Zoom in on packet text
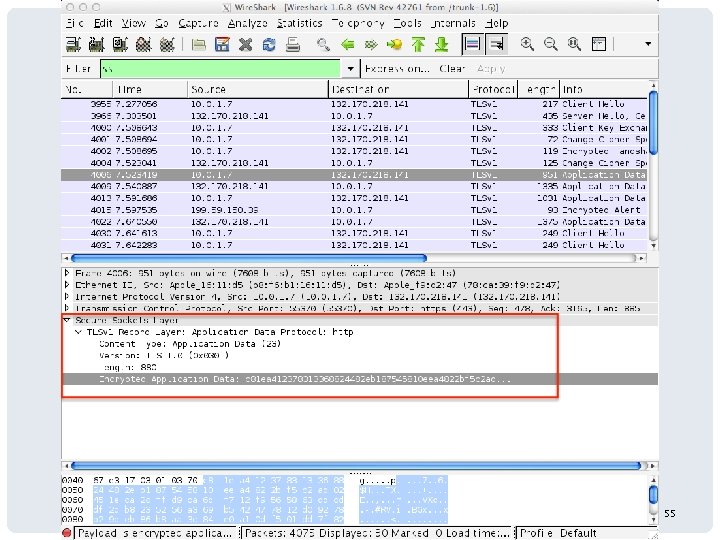 click(x=527, y=44)
